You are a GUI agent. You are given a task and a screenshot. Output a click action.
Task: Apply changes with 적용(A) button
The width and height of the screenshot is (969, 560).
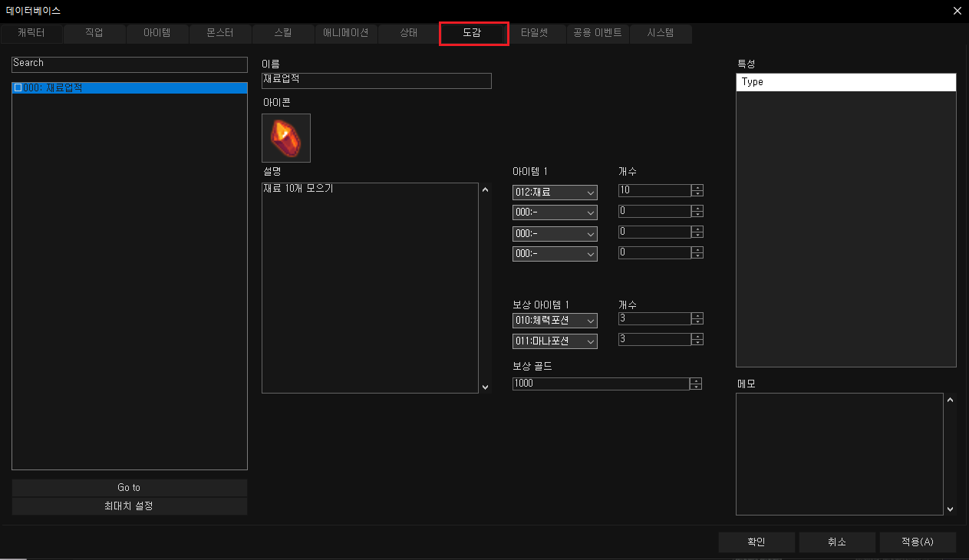[x=918, y=542]
